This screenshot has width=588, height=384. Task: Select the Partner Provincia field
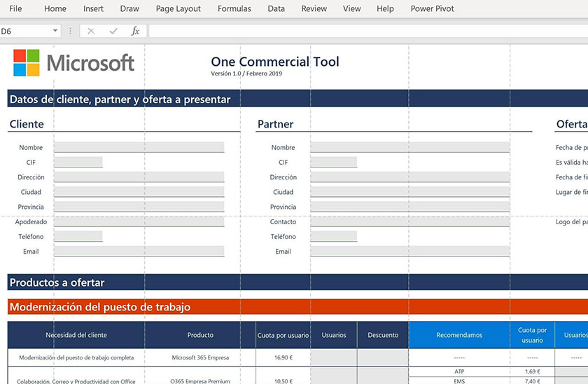click(x=410, y=207)
